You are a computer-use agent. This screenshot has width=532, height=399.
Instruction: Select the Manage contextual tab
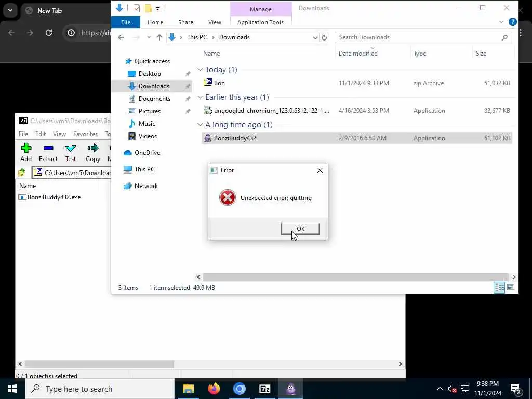[x=261, y=9]
